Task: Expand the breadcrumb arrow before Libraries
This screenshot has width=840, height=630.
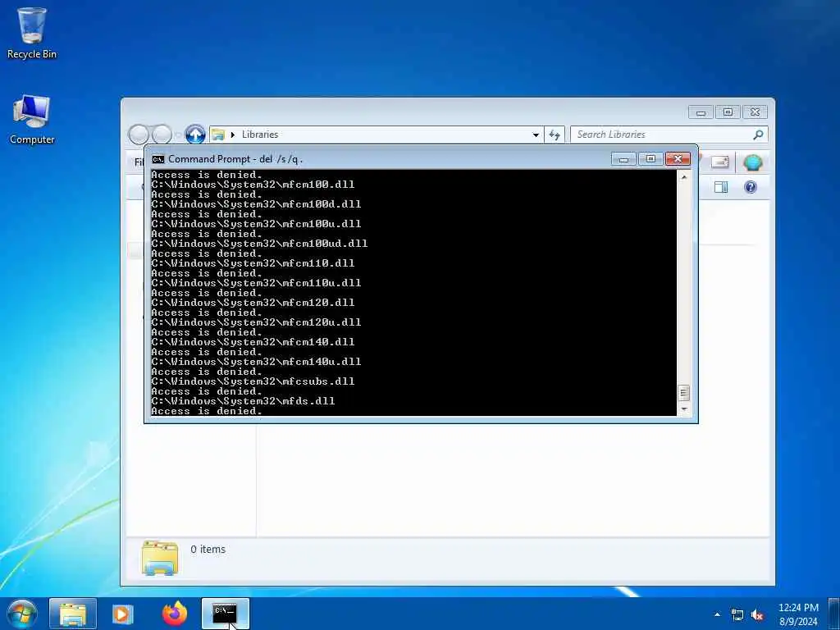Action: [x=232, y=135]
